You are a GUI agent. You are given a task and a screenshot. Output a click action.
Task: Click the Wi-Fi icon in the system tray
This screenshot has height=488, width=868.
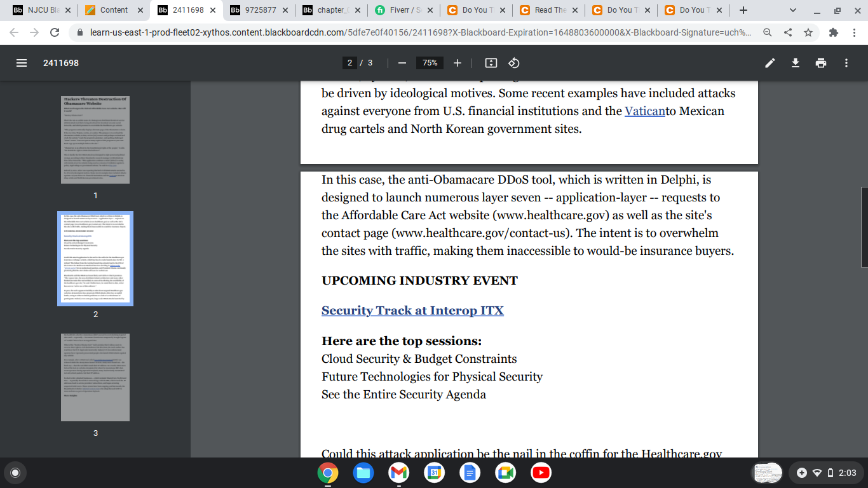click(817, 473)
